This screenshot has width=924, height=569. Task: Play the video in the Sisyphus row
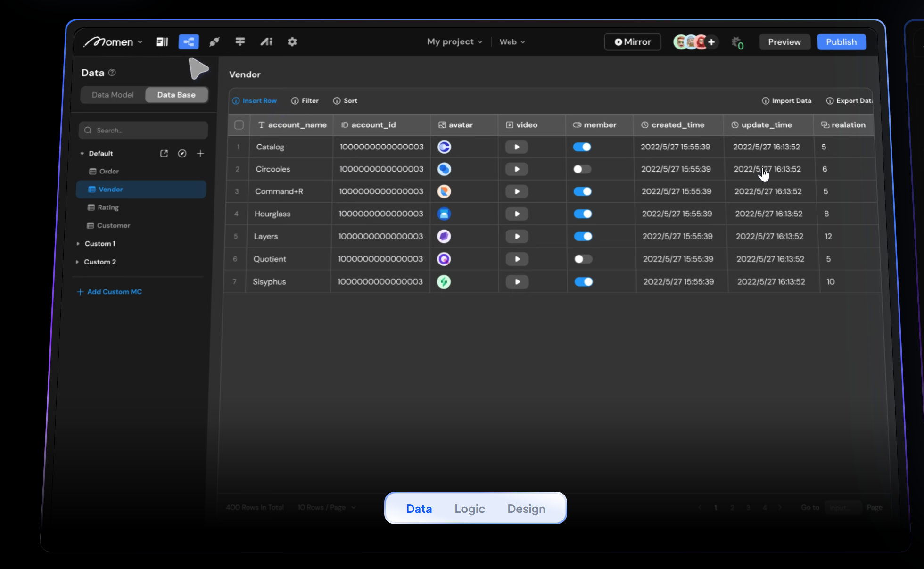[517, 282]
